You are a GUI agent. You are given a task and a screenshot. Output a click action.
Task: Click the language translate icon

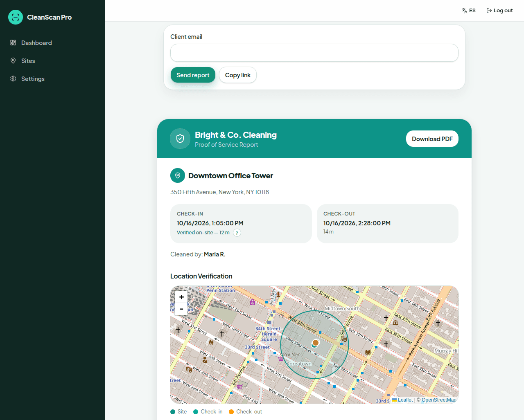[465, 11]
